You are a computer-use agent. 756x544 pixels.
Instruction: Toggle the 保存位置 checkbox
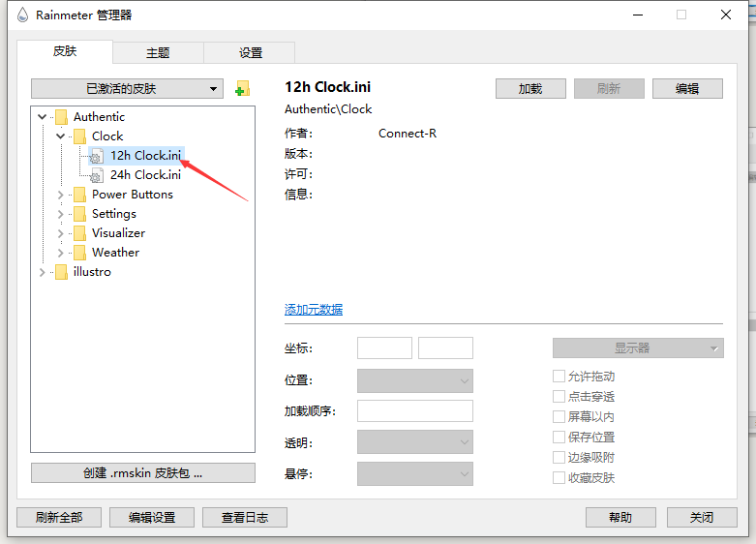click(x=559, y=437)
